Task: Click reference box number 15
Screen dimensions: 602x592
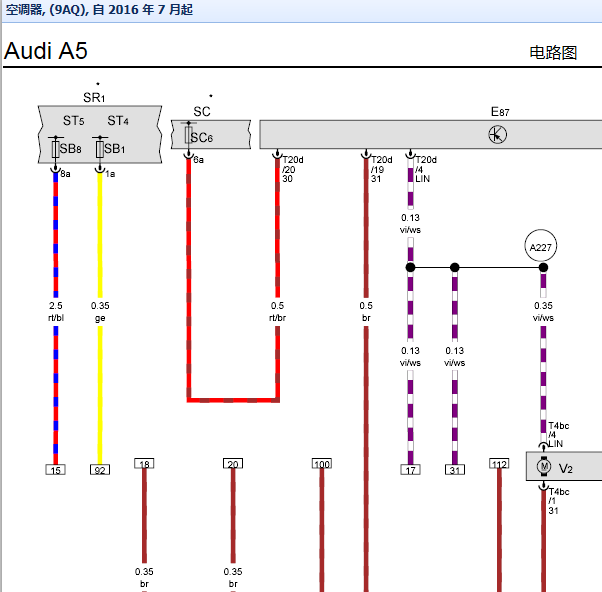Action: tap(56, 470)
